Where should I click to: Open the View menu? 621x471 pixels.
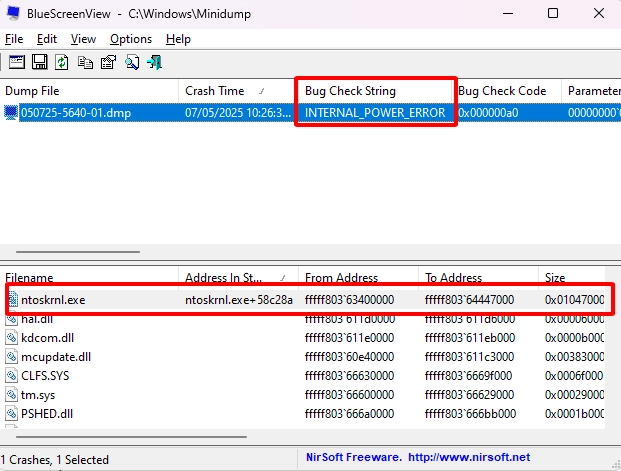click(x=83, y=39)
